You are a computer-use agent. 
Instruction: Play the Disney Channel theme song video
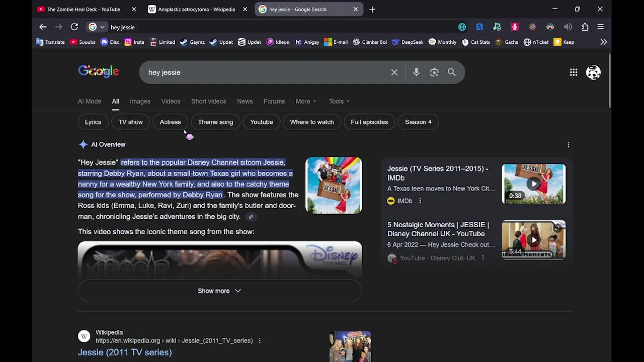pos(220,259)
